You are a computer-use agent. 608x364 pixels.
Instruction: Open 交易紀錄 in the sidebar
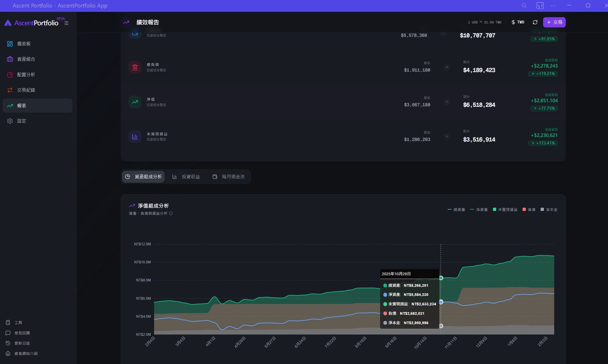[37, 90]
